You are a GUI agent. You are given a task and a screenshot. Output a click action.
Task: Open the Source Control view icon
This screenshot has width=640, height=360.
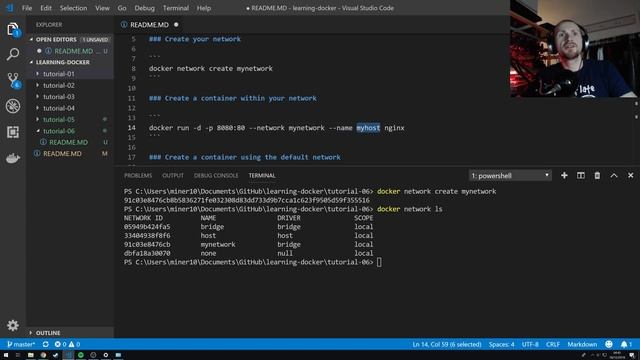(x=13, y=80)
